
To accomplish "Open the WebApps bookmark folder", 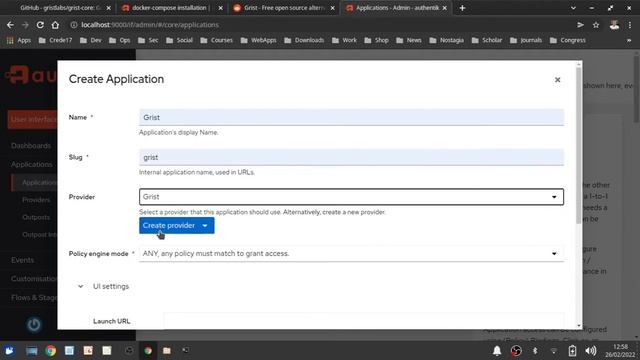I will (258, 40).
